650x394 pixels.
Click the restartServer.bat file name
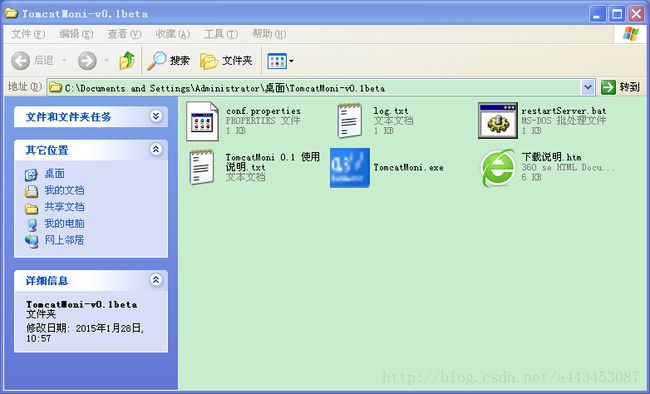coord(564,111)
